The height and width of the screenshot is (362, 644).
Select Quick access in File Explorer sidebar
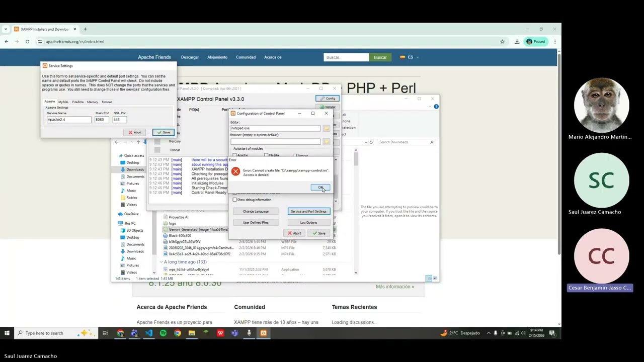point(134,155)
